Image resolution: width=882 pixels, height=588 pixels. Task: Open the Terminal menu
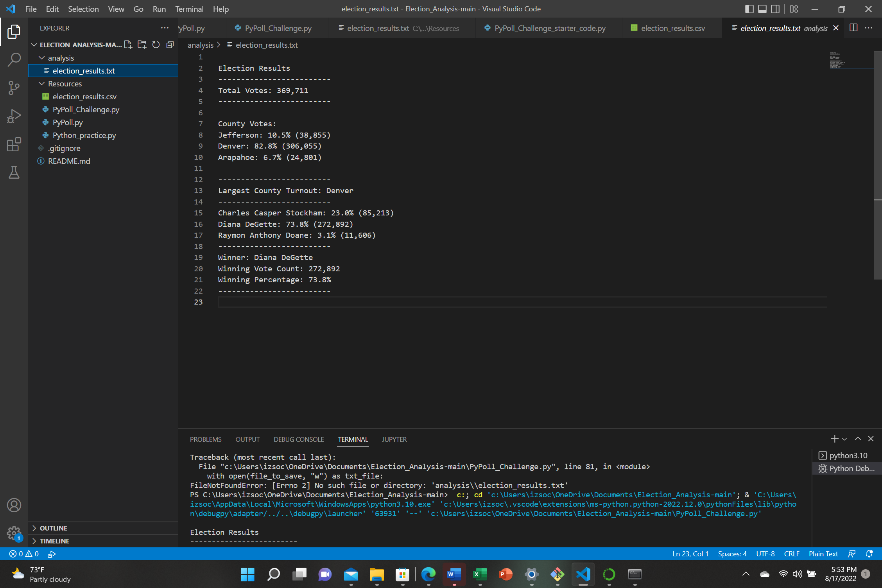click(189, 9)
